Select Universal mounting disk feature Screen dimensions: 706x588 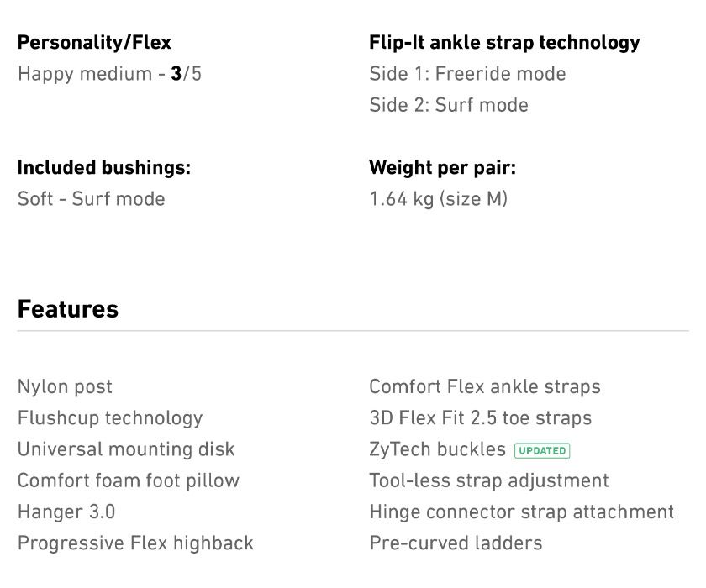[126, 449]
